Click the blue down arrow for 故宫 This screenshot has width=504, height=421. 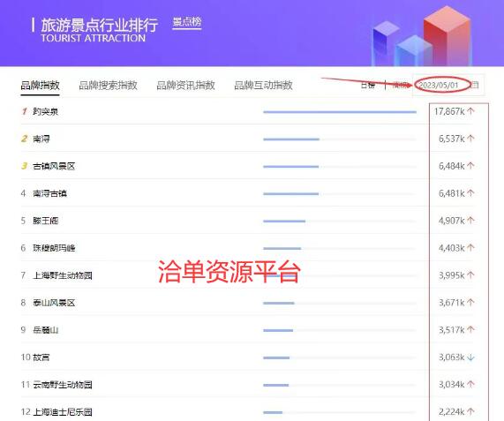click(x=470, y=357)
